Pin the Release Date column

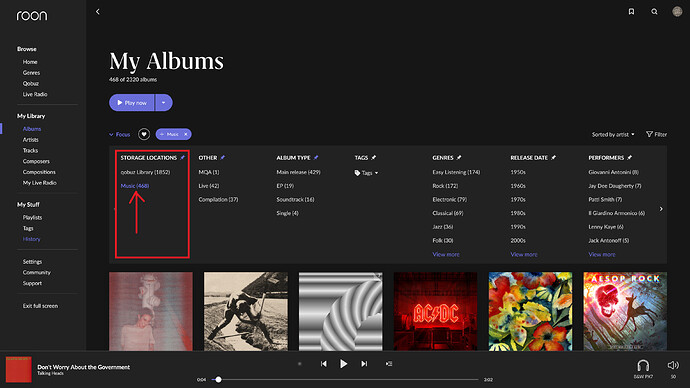point(554,157)
